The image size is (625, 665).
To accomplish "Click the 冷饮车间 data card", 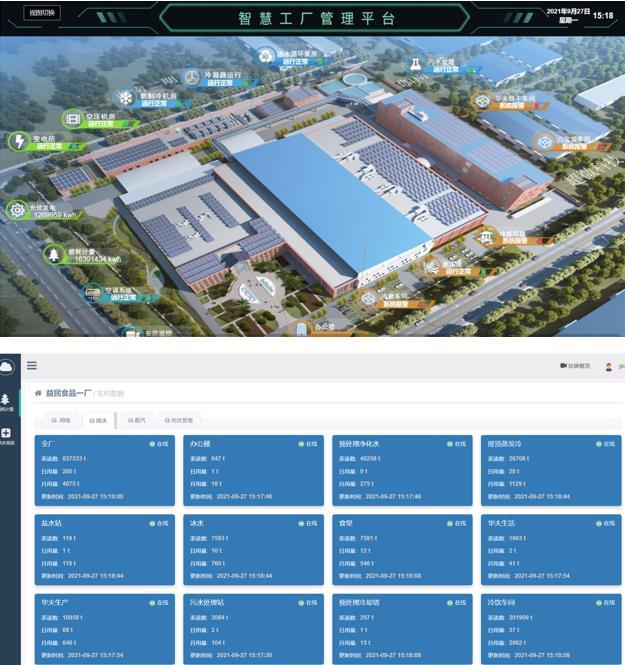I will [550, 630].
